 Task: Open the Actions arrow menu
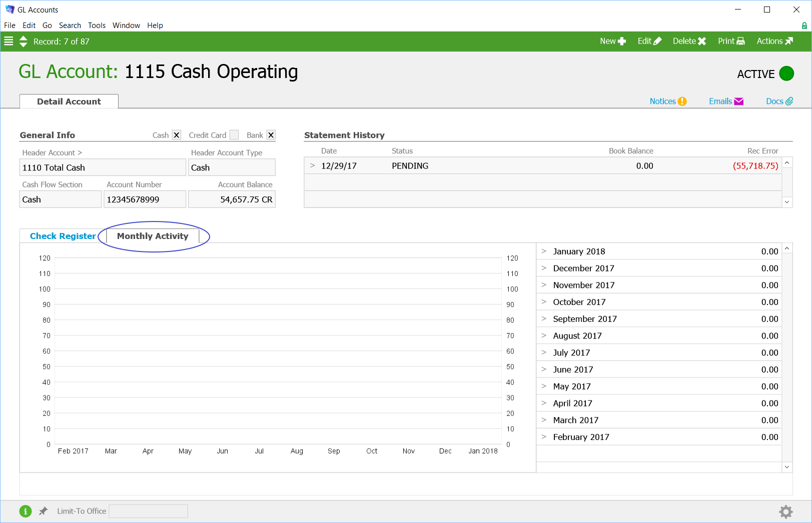coord(789,41)
